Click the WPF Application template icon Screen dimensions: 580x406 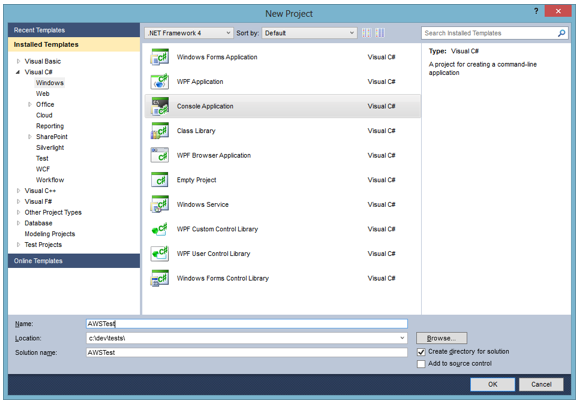[160, 82]
